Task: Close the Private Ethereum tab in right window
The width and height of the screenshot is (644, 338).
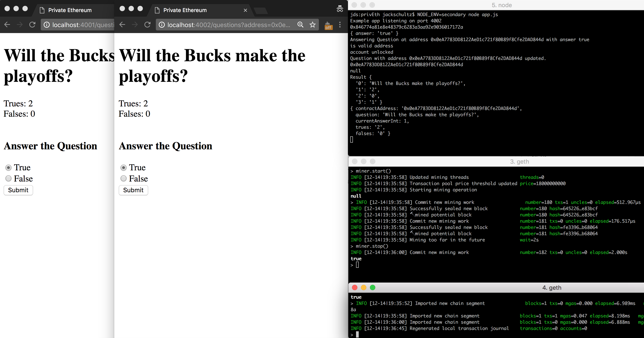Action: click(245, 10)
